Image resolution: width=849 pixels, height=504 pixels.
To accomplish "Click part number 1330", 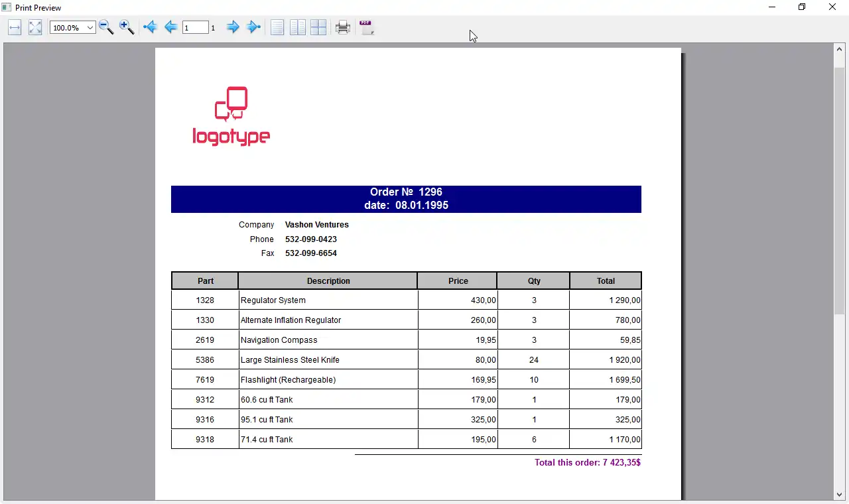I will tap(205, 320).
